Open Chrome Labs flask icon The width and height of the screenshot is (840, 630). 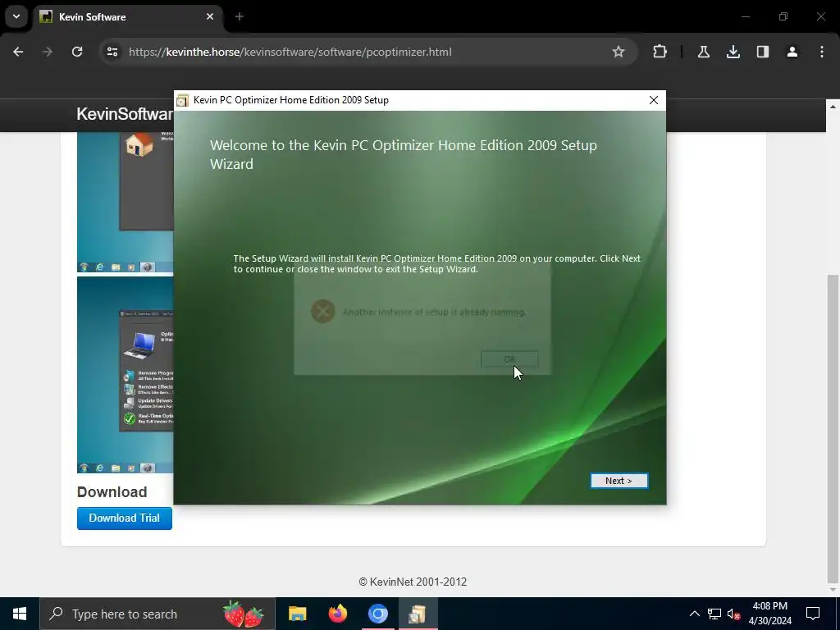(703, 52)
